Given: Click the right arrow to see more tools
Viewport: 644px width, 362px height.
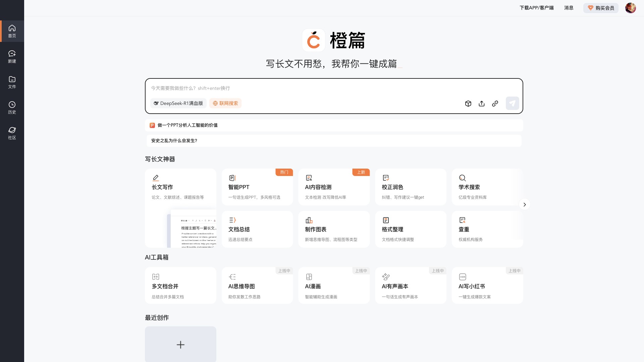Looking at the screenshot, I should [x=525, y=204].
